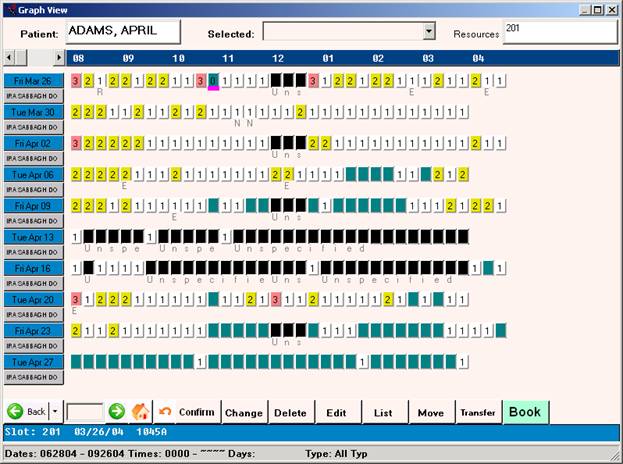Click the home icon in bottom toolbar

coord(141,412)
